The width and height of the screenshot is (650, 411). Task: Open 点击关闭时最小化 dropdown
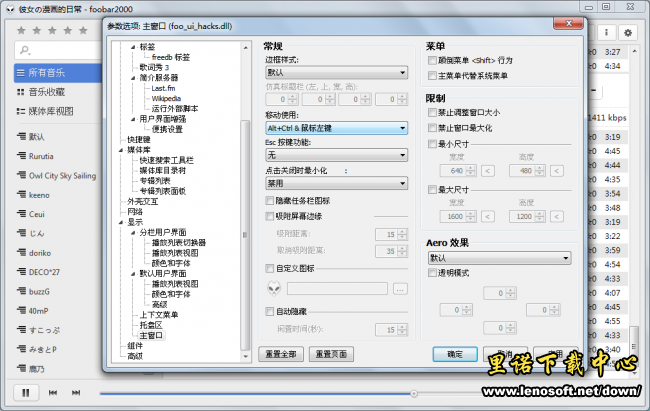[336, 183]
